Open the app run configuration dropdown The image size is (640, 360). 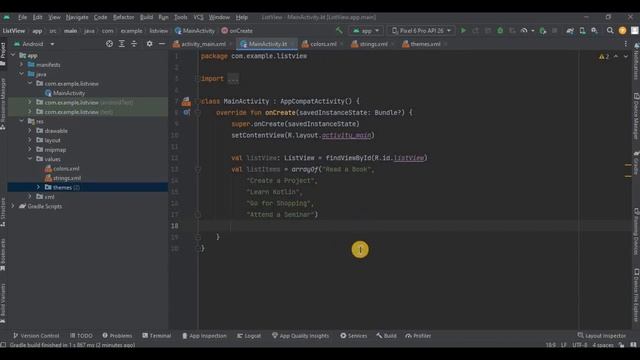[366, 31]
